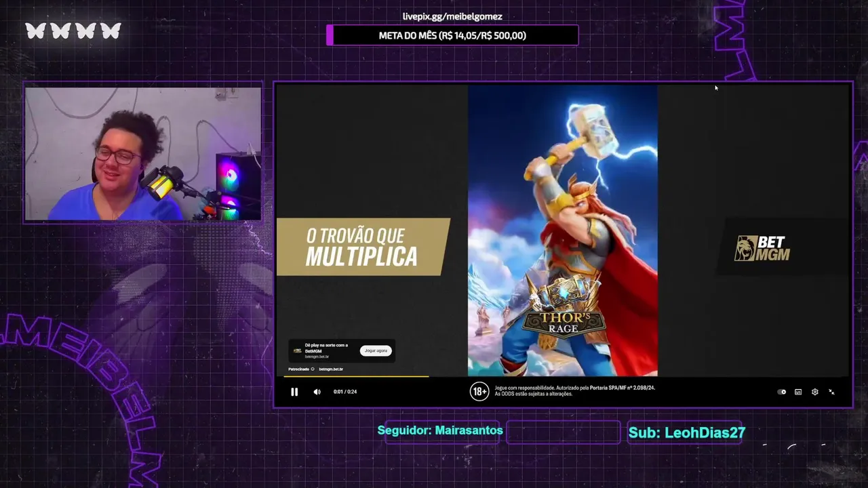This screenshot has width=868, height=488.
Task: Click the 'Jogar agora' ad button
Action: point(376,350)
